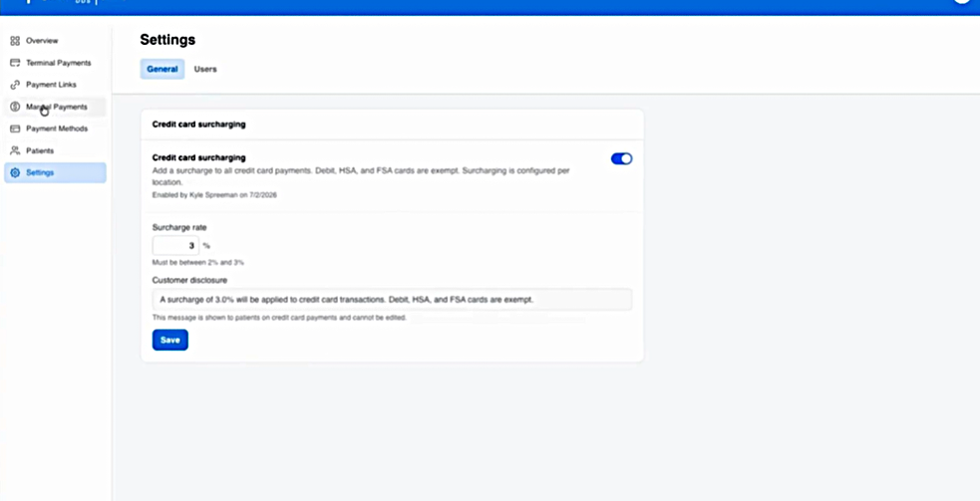Click the Customer disclosure text field
Viewport: 980px width, 501px height.
tap(392, 299)
